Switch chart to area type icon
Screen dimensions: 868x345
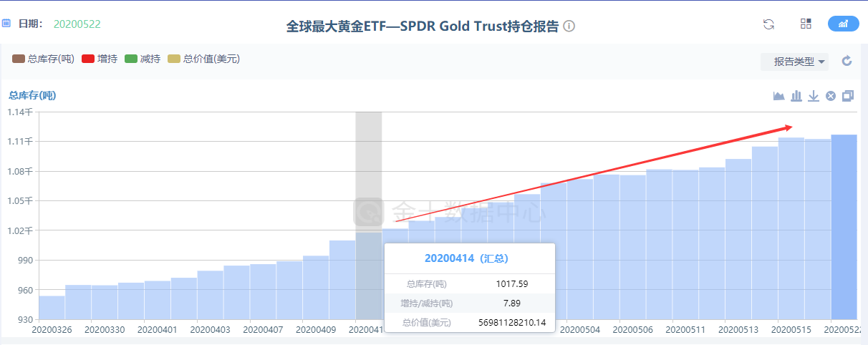tap(779, 96)
